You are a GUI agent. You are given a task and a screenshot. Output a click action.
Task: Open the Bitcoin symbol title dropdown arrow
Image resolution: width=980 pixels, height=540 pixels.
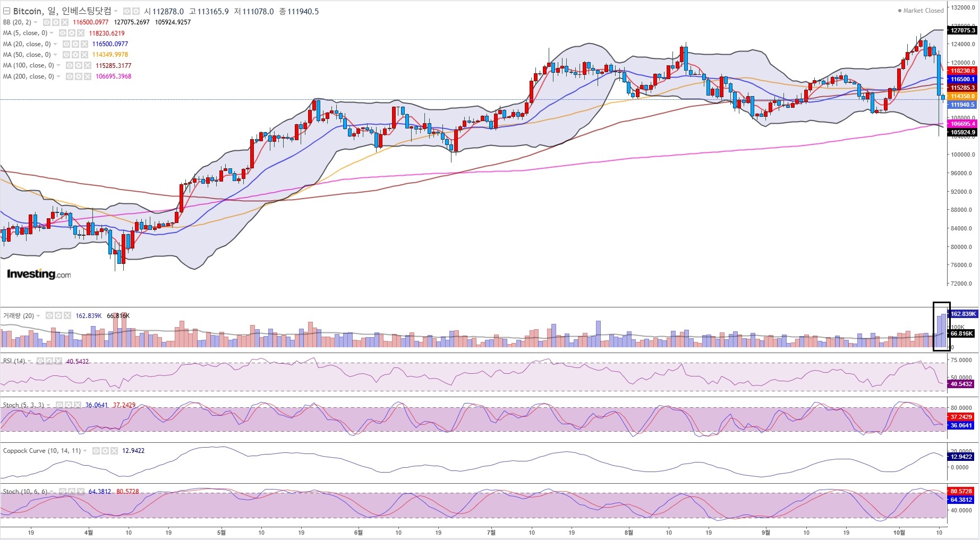pos(116,11)
